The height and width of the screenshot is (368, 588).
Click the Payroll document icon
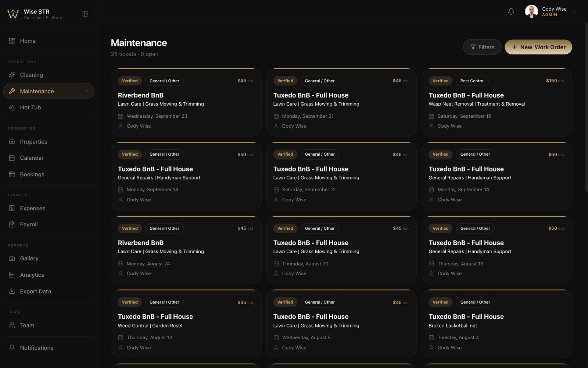pyautogui.click(x=12, y=224)
